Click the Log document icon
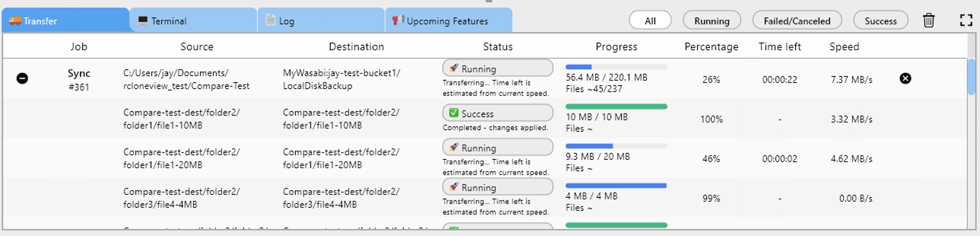Screen dimensions: 980x236 [x=270, y=20]
